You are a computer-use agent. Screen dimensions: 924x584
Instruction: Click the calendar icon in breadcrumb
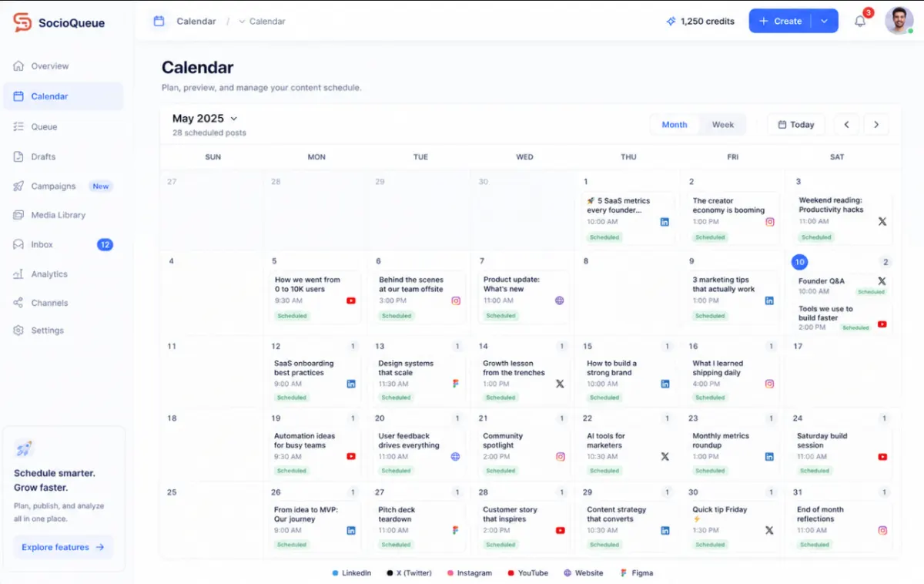coord(159,21)
